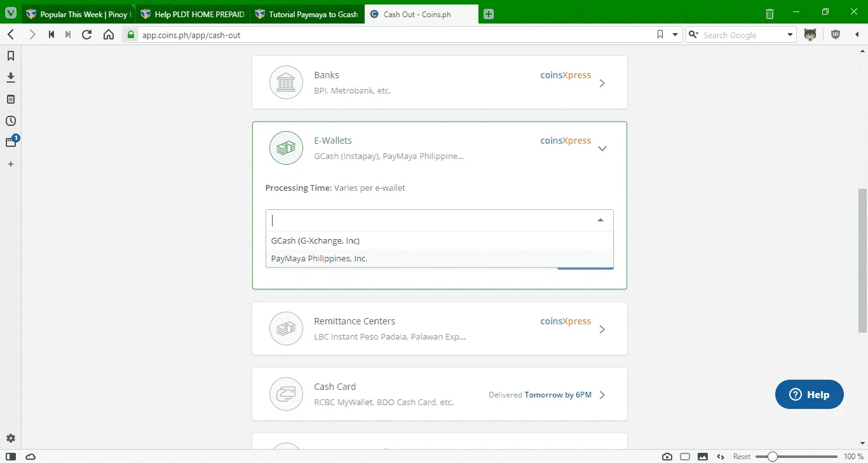
Task: Select the Cash Out - Coins.ph tab
Action: 421,14
